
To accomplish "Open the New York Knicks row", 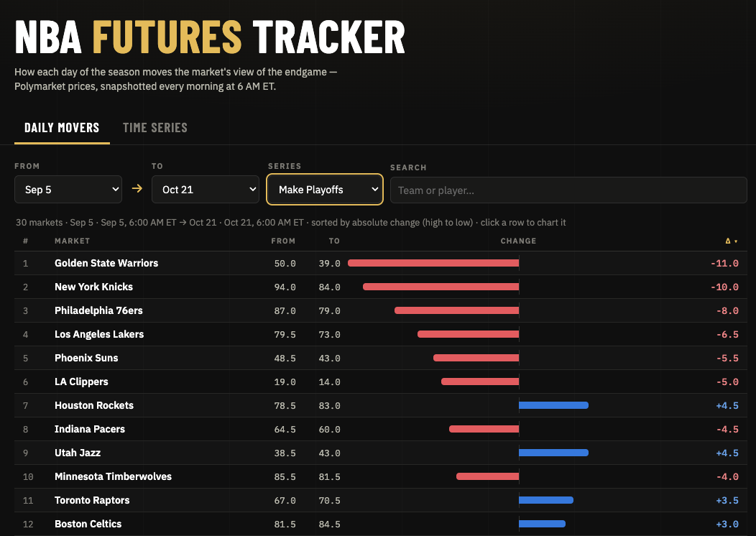I will coord(381,287).
